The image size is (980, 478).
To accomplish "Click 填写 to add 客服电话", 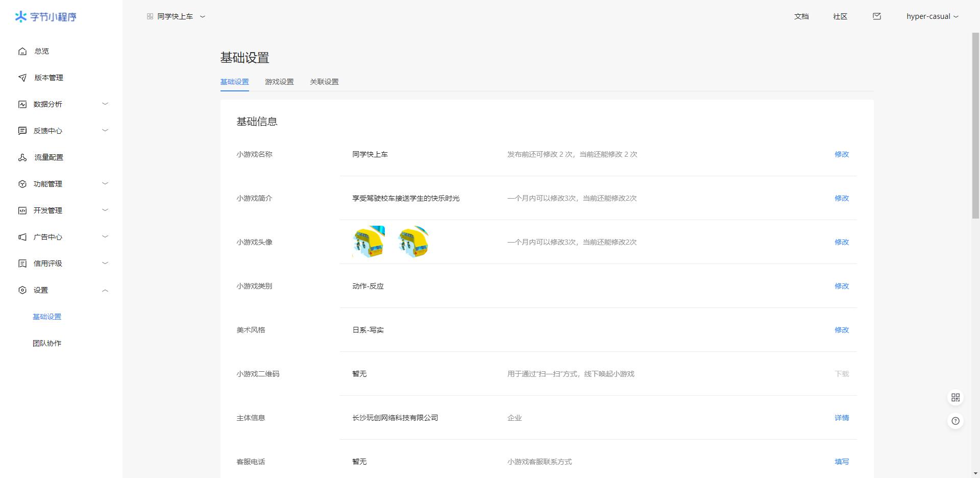I will click(x=841, y=462).
